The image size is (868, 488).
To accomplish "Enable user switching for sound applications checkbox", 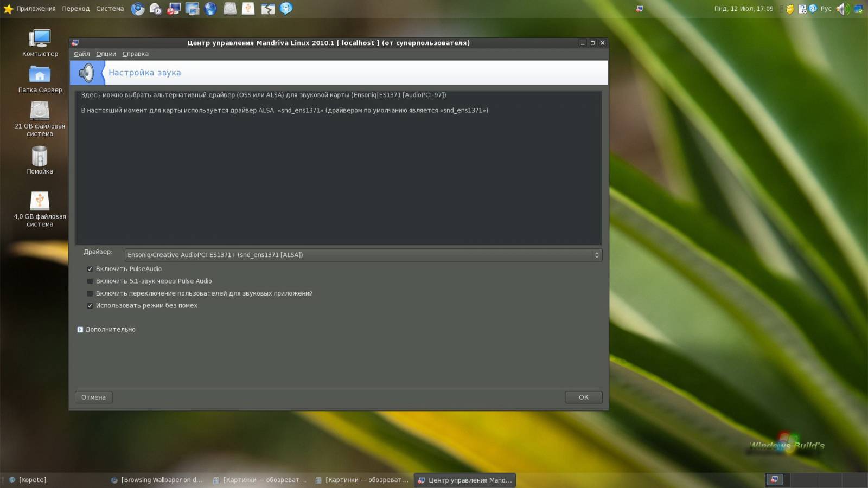I will tap(90, 293).
